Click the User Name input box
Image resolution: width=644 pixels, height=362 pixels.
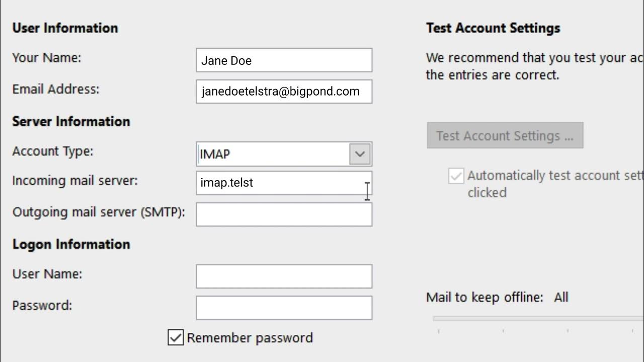284,277
